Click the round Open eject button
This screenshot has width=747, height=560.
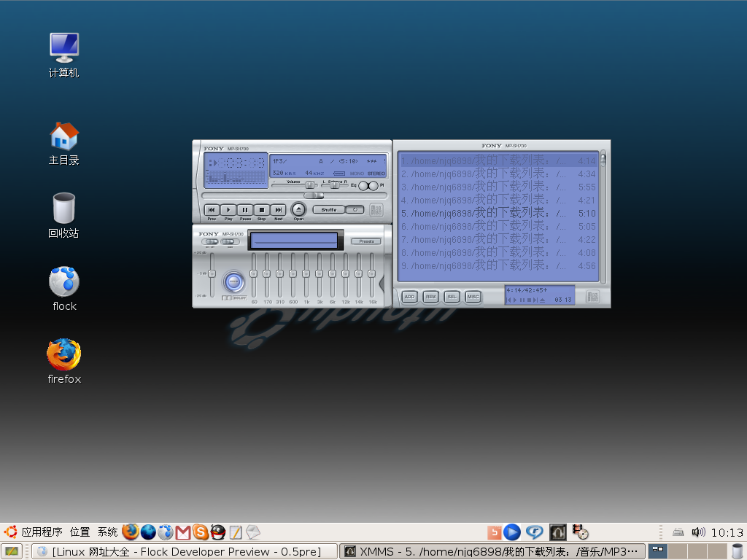298,209
